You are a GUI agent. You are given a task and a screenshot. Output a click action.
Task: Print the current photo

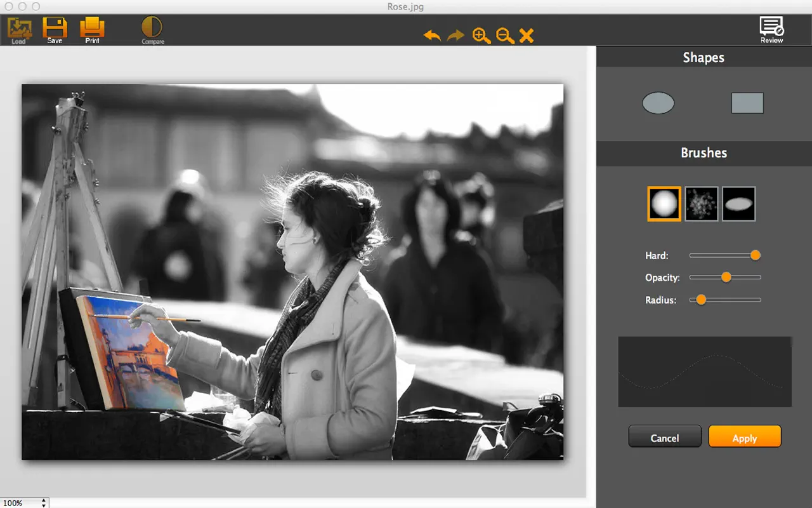92,29
